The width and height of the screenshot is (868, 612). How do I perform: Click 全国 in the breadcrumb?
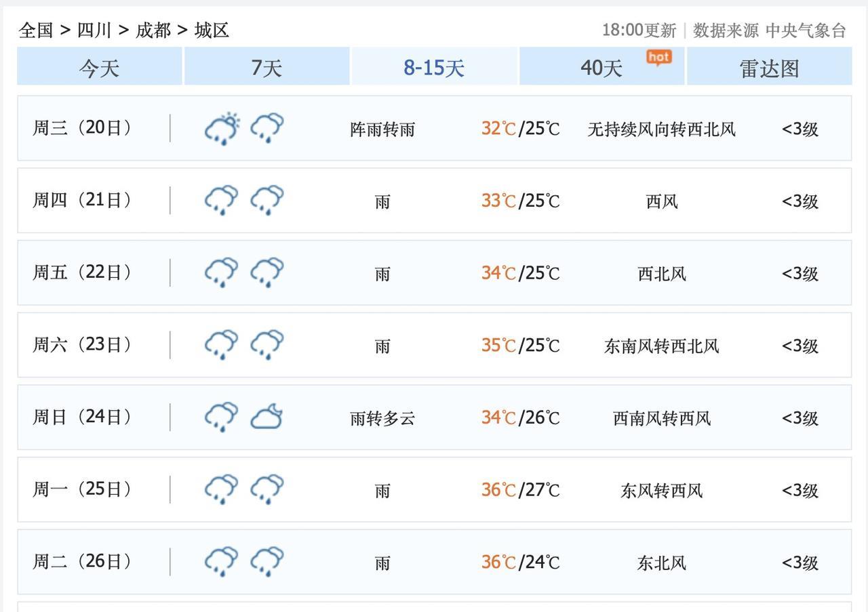point(36,30)
